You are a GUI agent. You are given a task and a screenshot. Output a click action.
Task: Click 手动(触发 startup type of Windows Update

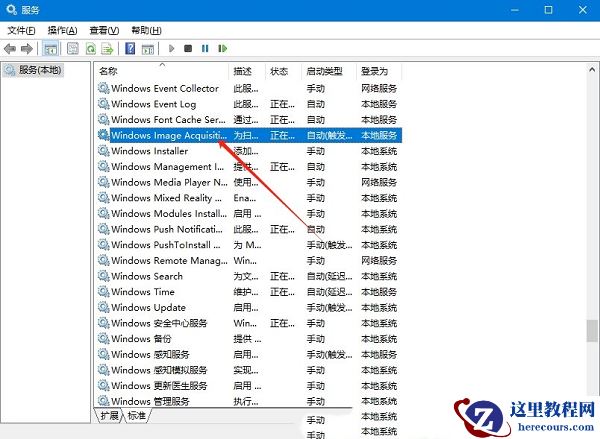coord(329,307)
